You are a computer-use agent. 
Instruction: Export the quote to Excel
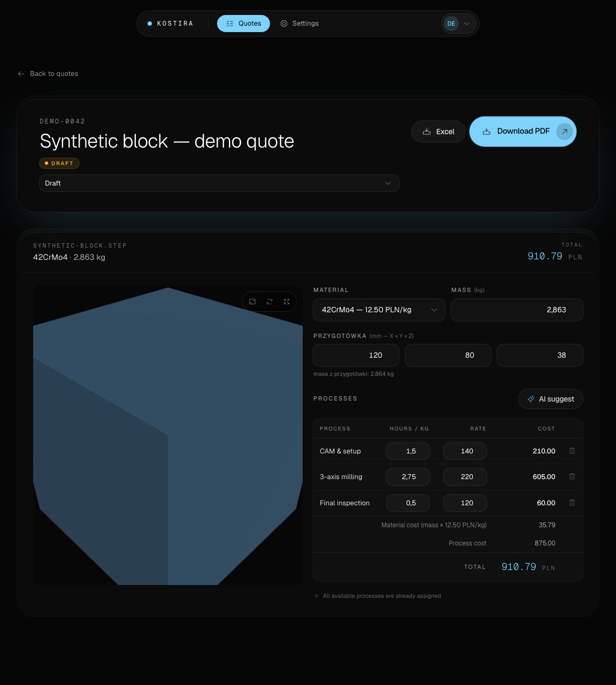click(x=438, y=132)
